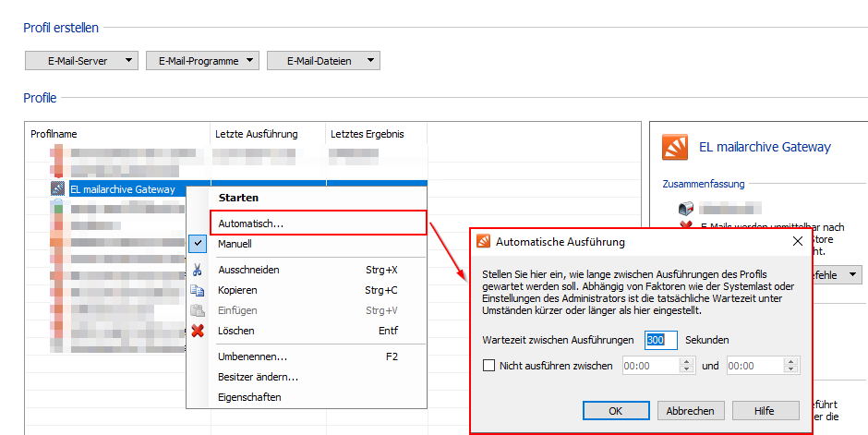Viewport: 868px width, 435px height.
Task: Click the mailbox icon under Zusammenfassung
Action: [x=686, y=209]
